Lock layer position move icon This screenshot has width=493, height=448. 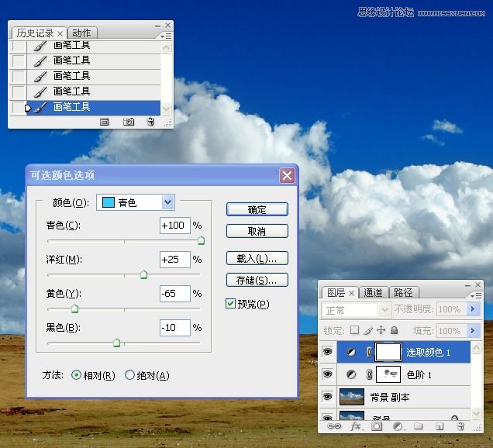[x=381, y=330]
